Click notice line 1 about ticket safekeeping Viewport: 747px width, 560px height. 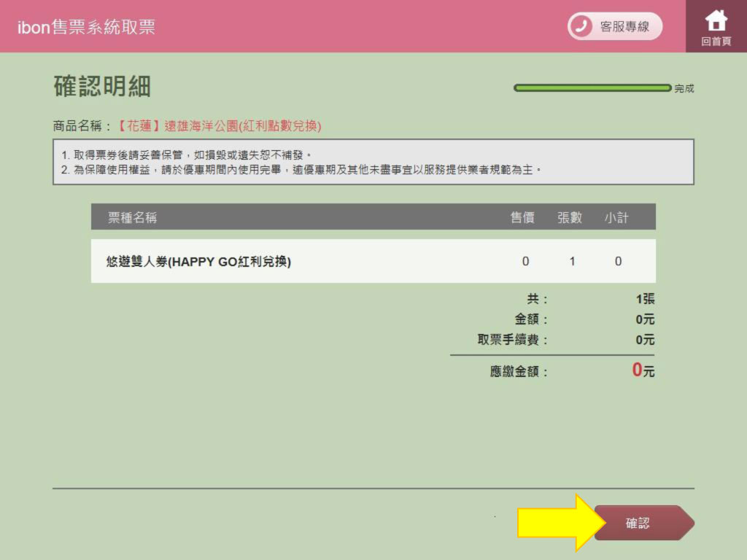pos(187,155)
